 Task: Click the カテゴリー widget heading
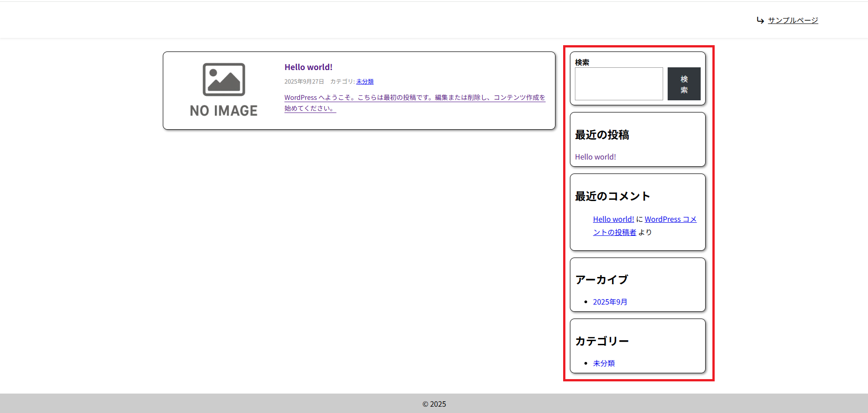click(x=602, y=342)
